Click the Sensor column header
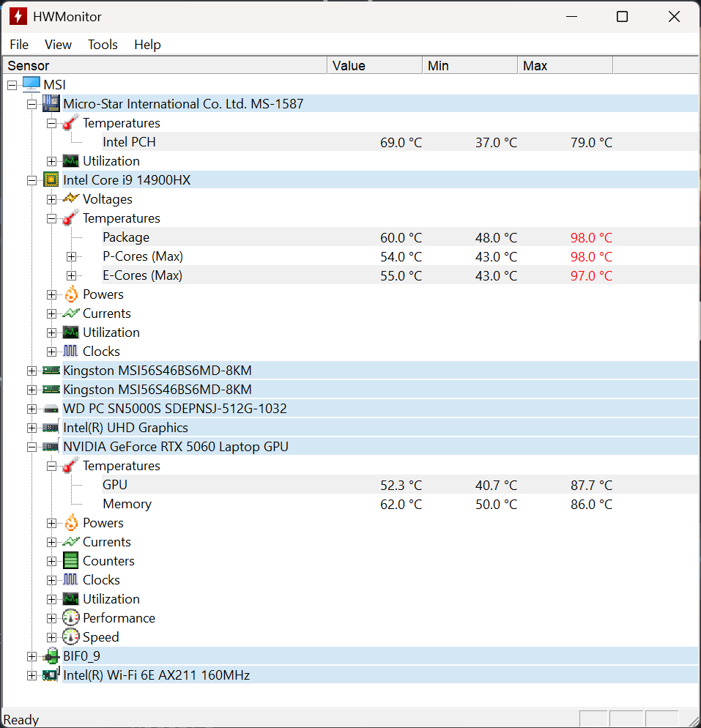Screen dimensions: 701x728 tap(165, 65)
